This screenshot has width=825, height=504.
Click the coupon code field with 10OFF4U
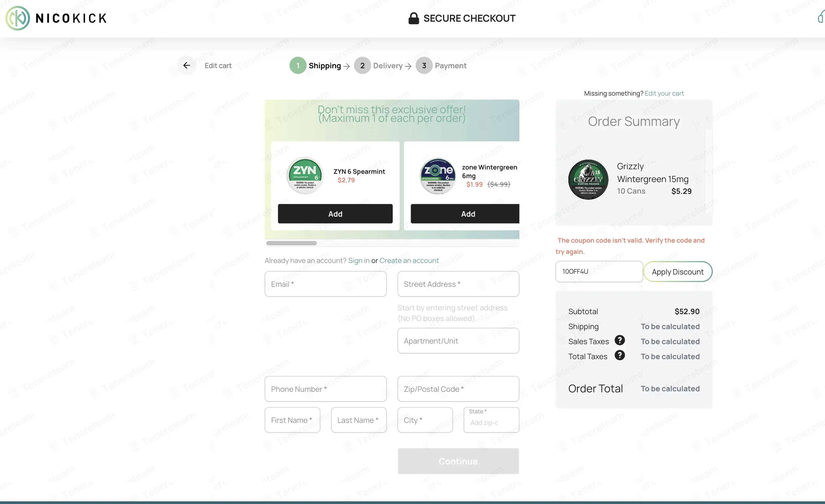599,271
